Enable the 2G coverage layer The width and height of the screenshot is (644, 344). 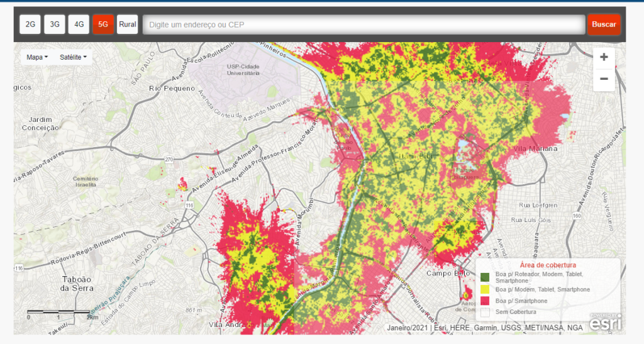(30, 25)
